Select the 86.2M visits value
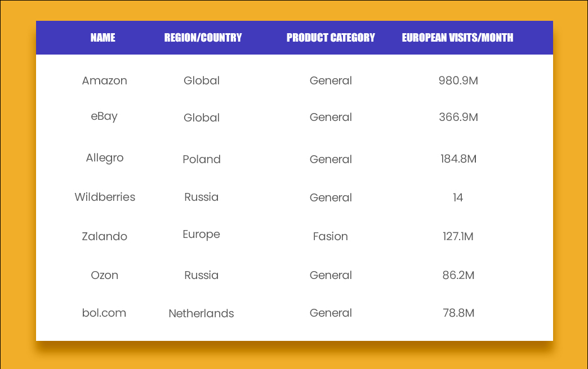The height and width of the screenshot is (369, 588). [458, 276]
